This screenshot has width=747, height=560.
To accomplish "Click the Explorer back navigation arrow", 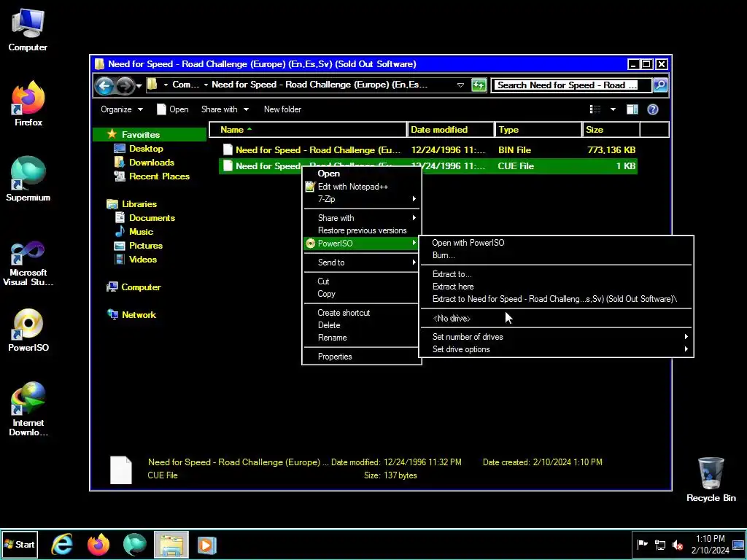I will 104,86.
